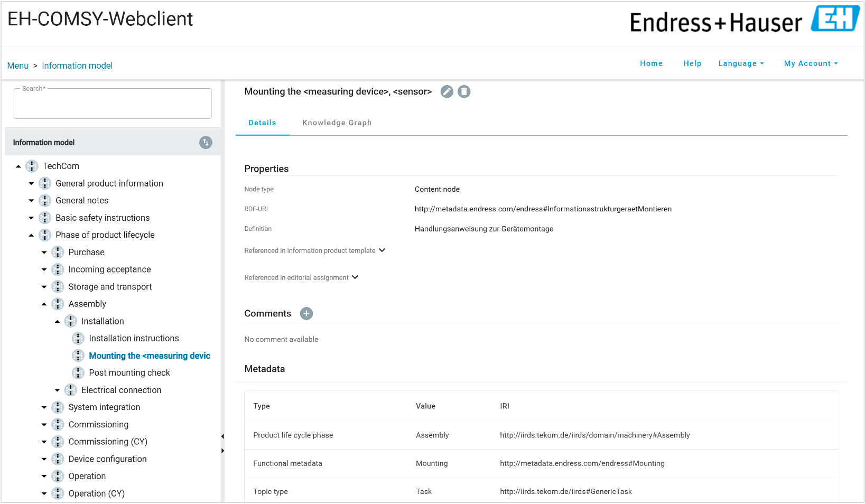Viewport: 865px width, 504px height.
Task: Expand the Electrical connection tree node
Action: pos(57,390)
